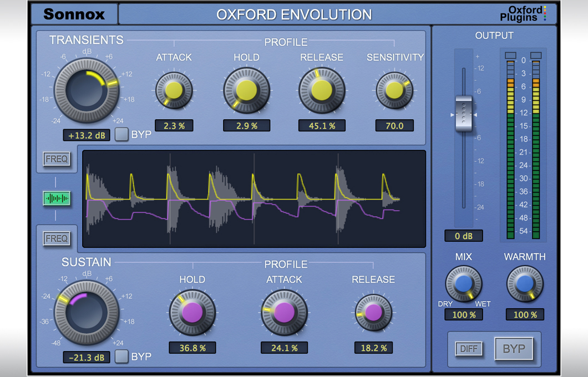Click the Warmth knob

point(525,284)
